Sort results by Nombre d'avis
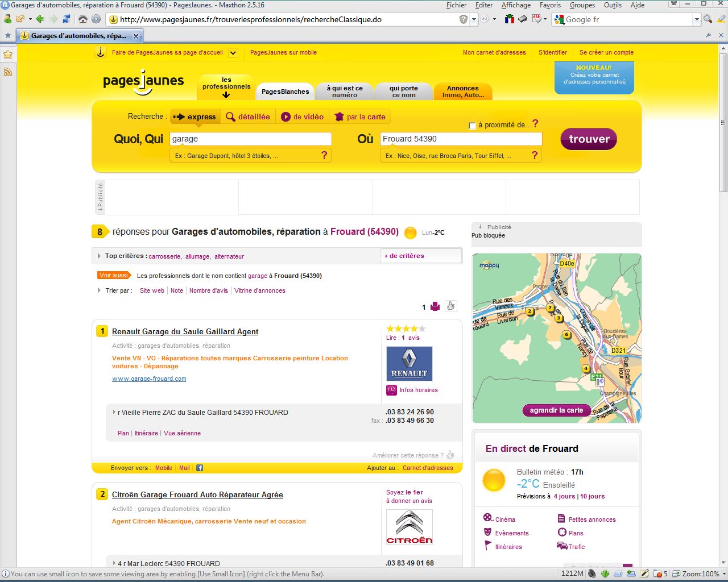This screenshot has height=582, width=728. (x=209, y=290)
